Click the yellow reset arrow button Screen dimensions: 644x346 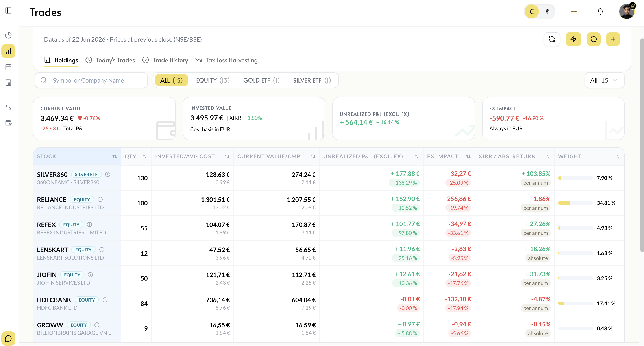(x=594, y=39)
